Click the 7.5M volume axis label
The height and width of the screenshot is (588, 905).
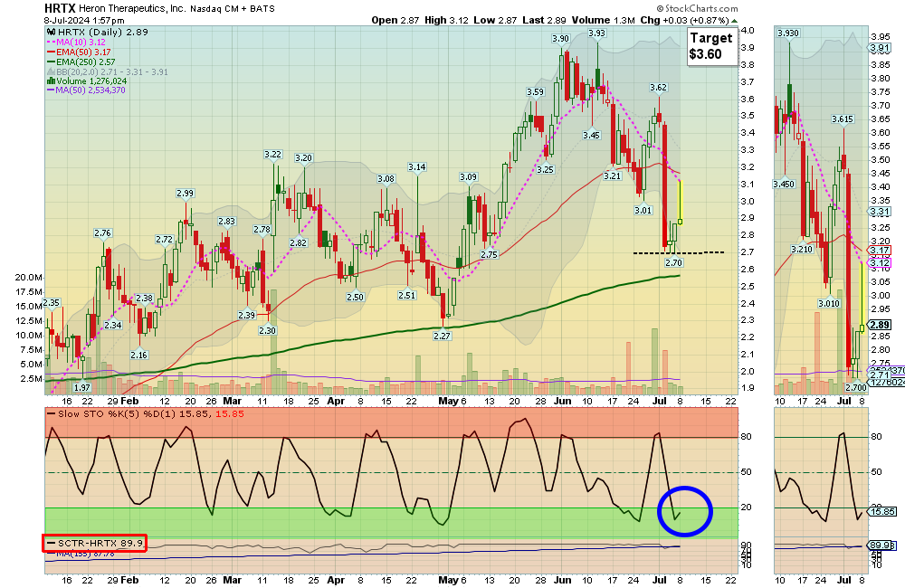[31, 350]
